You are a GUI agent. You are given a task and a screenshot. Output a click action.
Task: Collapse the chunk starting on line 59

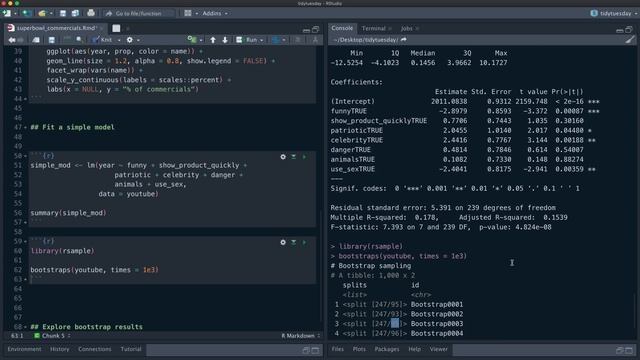point(25,242)
